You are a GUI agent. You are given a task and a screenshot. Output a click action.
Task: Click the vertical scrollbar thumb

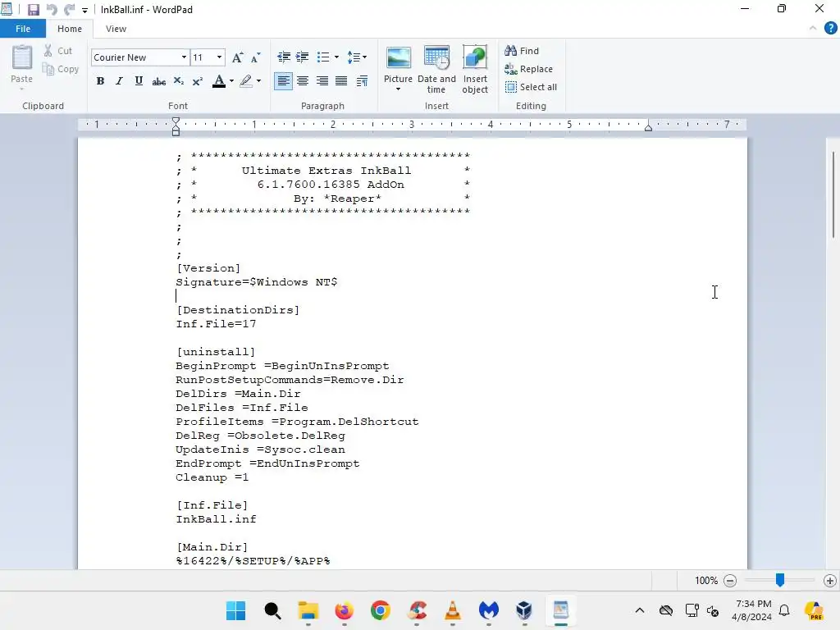[x=833, y=195]
